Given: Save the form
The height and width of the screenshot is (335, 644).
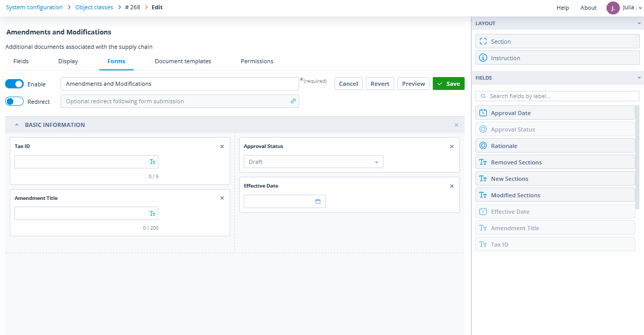Looking at the screenshot, I should point(449,84).
